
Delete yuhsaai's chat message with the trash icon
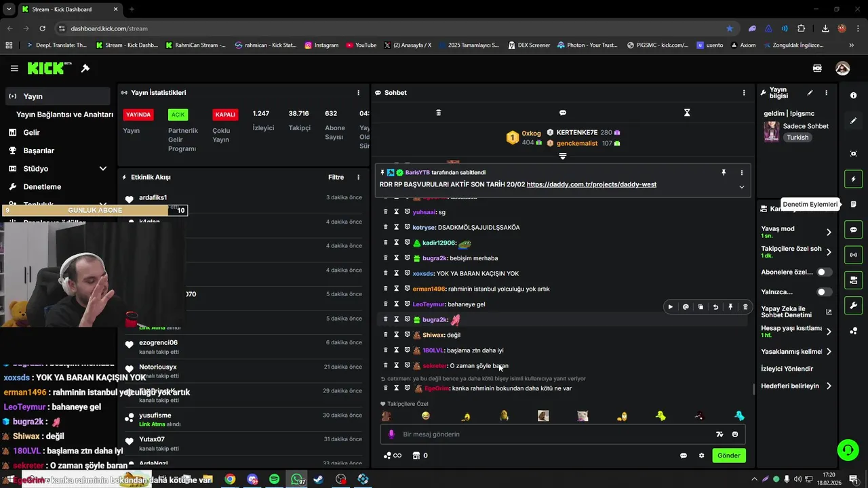click(x=386, y=212)
